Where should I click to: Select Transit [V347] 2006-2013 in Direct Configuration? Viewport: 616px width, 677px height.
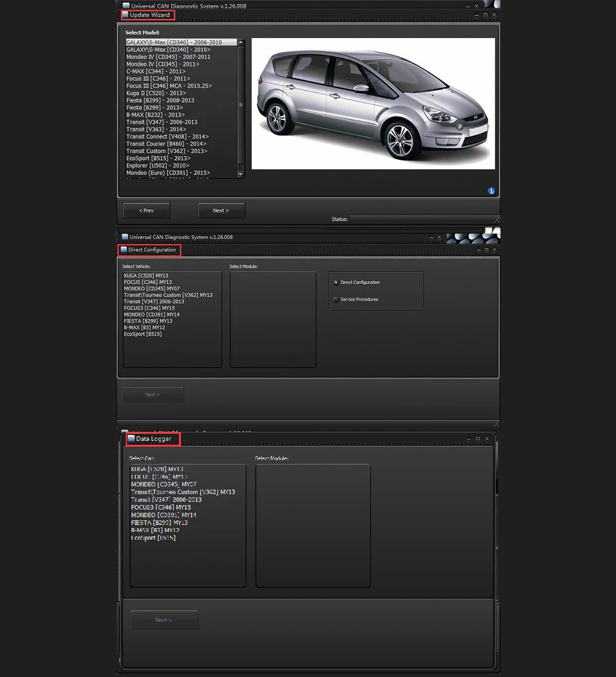pos(153,302)
